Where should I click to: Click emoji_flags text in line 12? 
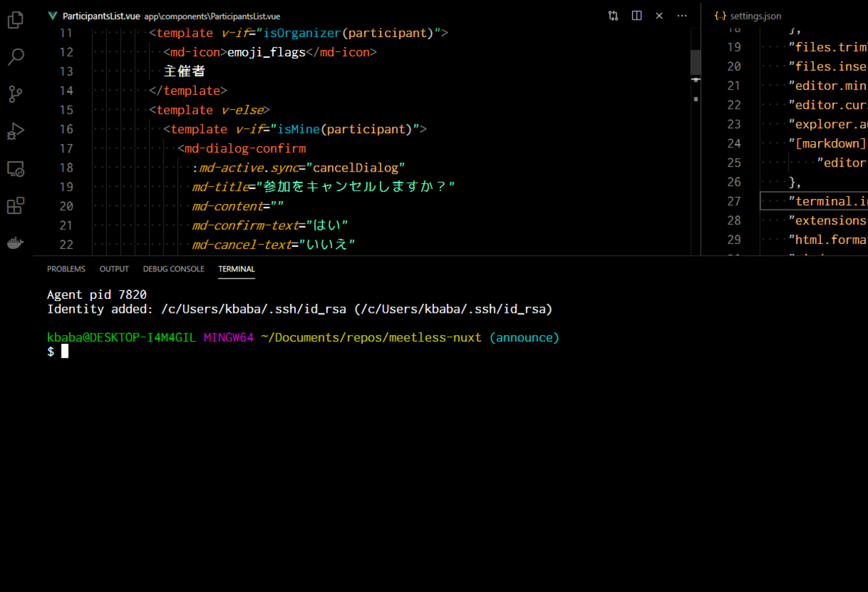(x=266, y=52)
